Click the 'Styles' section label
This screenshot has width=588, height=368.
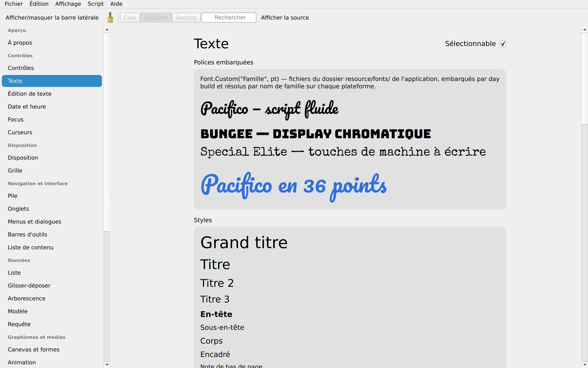coord(203,220)
